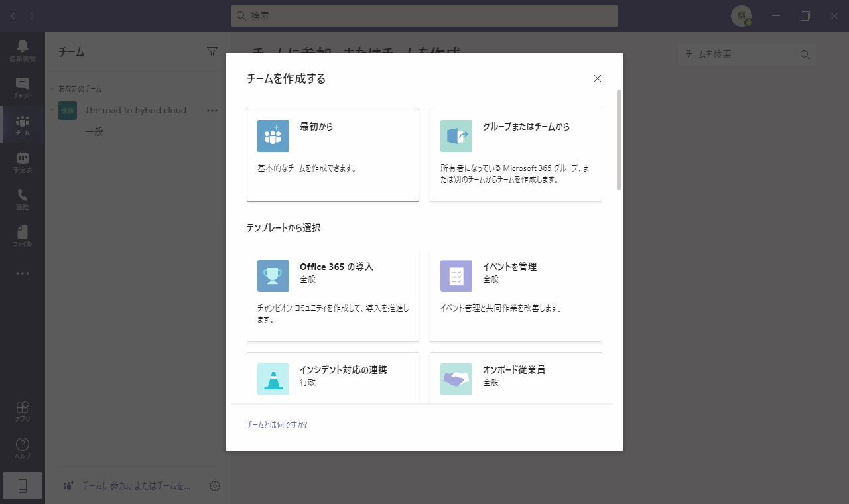This screenshot has width=849, height=504.
Task: Select the イベントを管理 template
Action: pos(516,295)
